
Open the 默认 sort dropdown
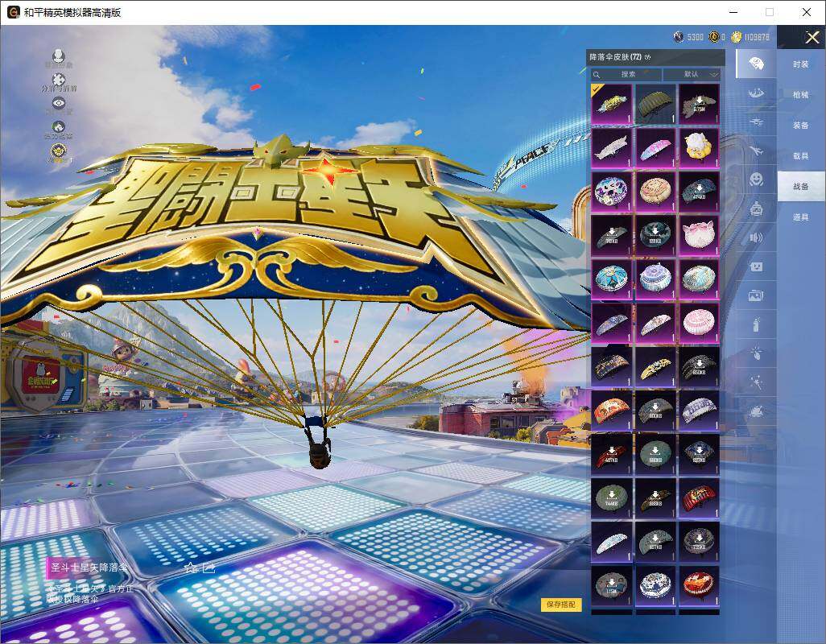[691, 74]
